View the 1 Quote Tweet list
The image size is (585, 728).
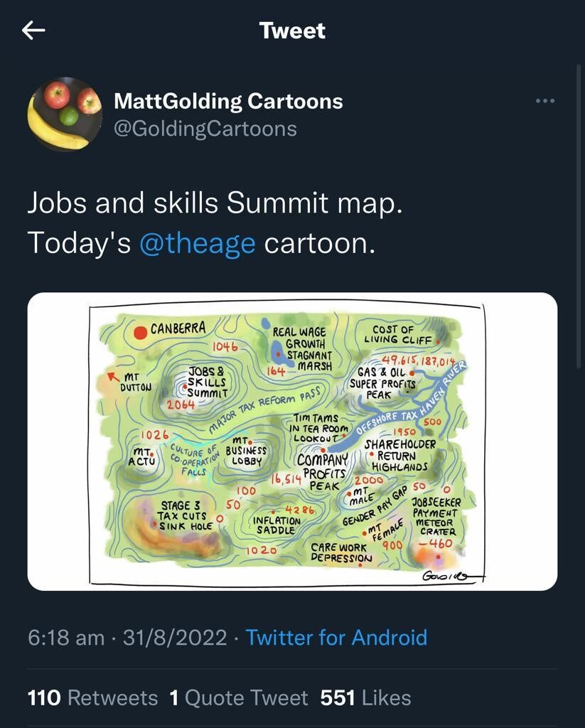pyautogui.click(x=239, y=698)
